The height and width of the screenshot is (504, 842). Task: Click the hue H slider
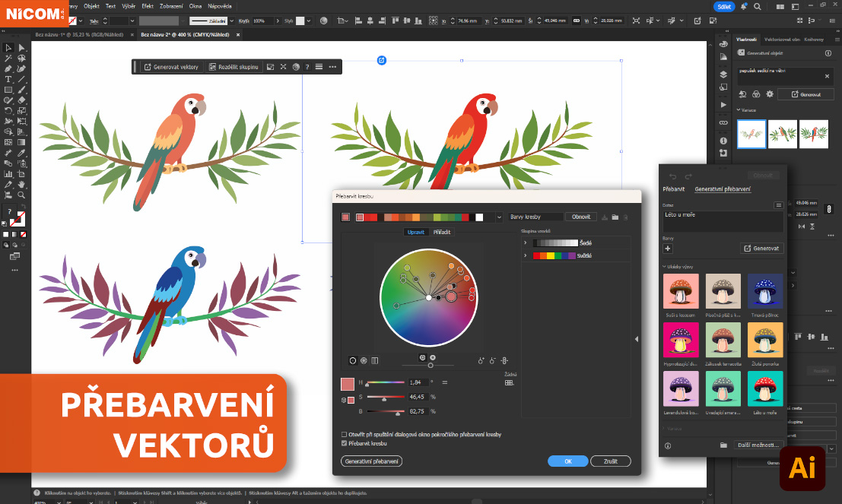(x=385, y=382)
